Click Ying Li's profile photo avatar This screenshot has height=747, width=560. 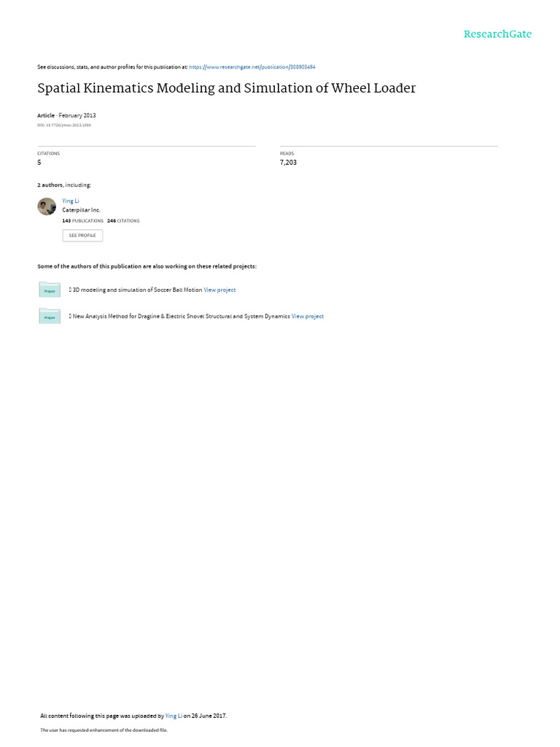(x=47, y=206)
